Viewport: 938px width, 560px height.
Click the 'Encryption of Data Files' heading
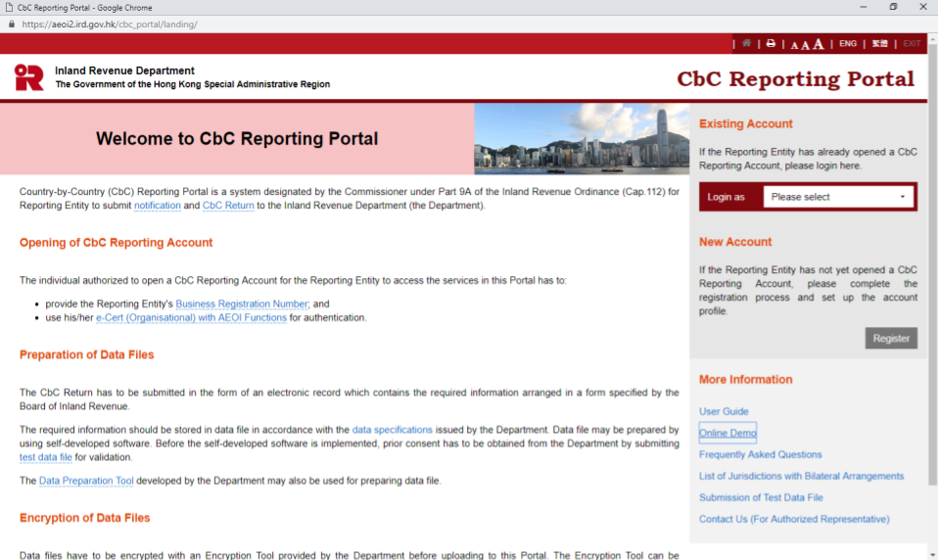(x=85, y=518)
